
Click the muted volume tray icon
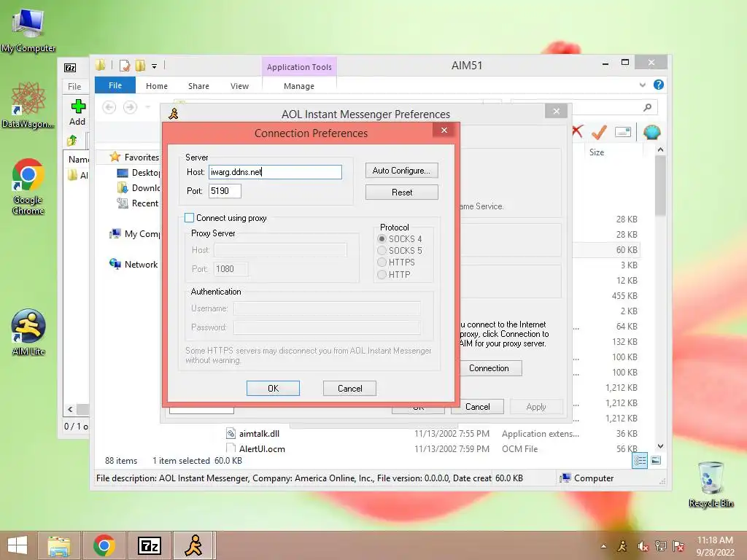[643, 546]
